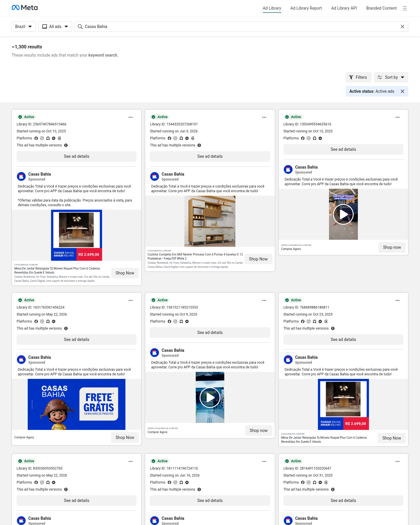Viewport: 420px width, 525px height.
Task: Open options menu for ad 1811114196724116
Action: 264,461
